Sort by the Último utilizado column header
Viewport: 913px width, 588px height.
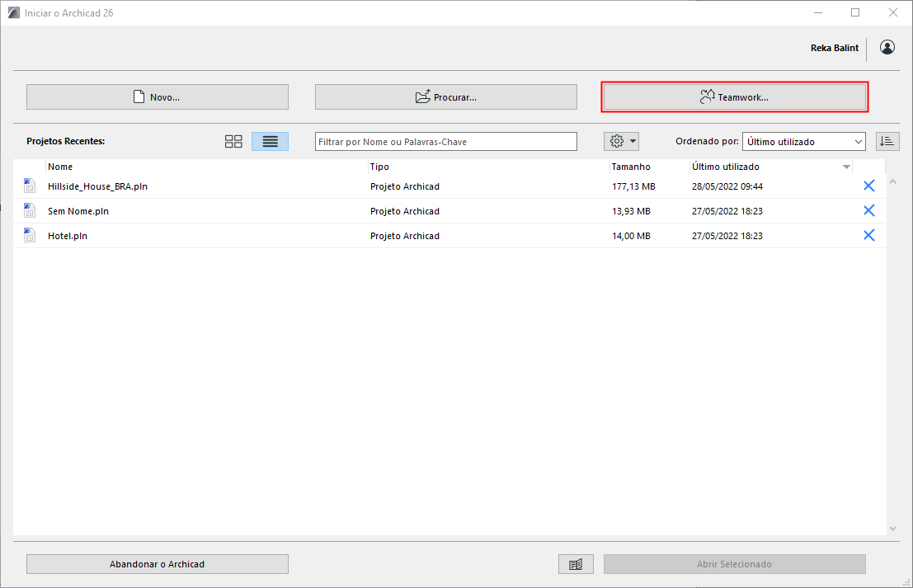pos(771,167)
